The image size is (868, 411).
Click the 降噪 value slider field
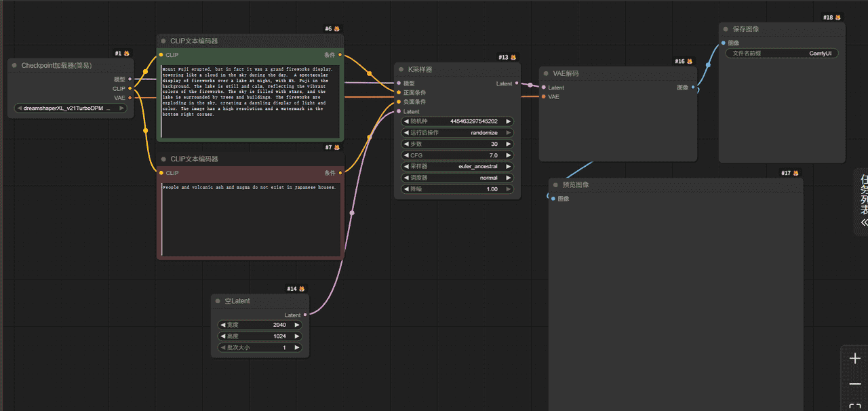458,189
